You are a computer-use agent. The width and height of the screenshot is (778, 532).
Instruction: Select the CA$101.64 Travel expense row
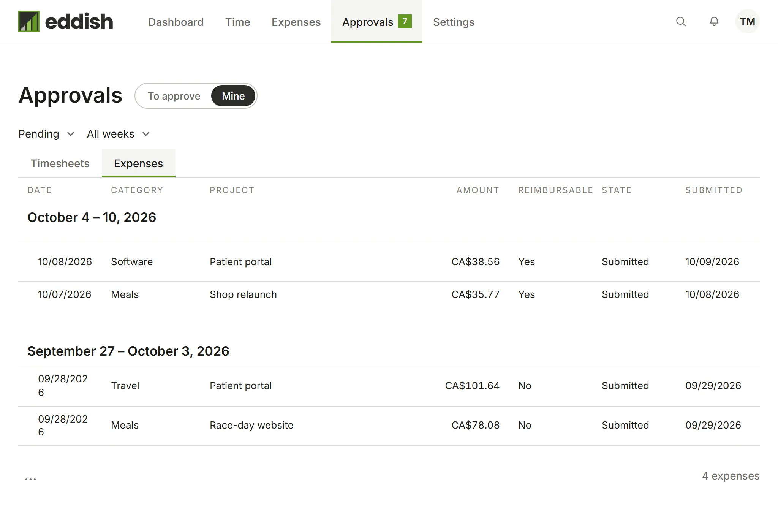389,386
